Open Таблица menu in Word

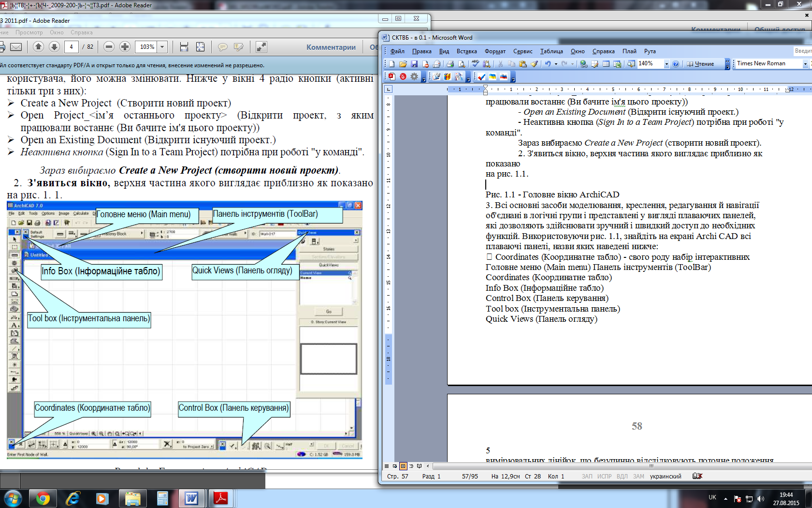tap(551, 51)
